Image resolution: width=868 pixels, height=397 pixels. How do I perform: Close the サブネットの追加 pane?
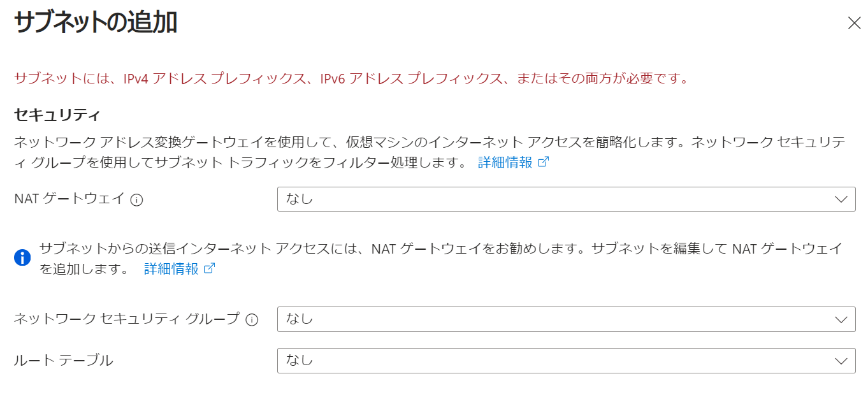854,22
